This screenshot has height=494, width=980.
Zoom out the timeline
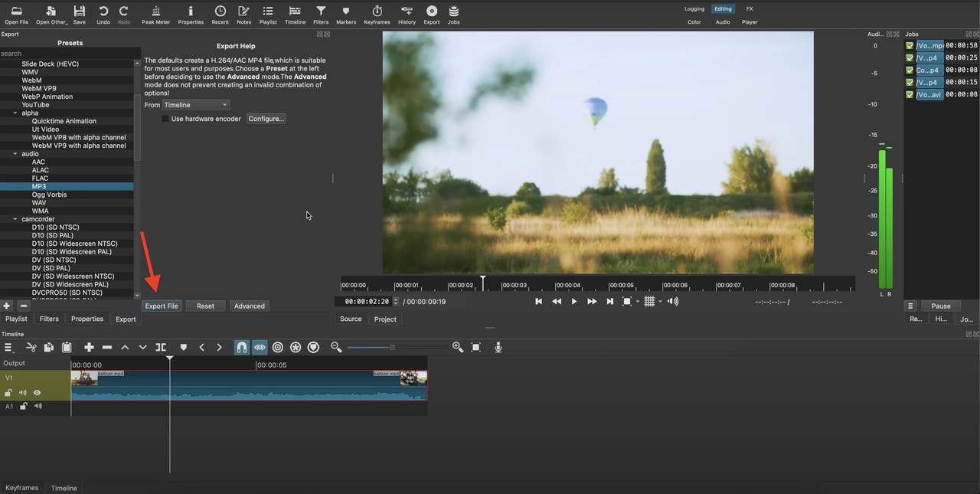[x=336, y=348]
